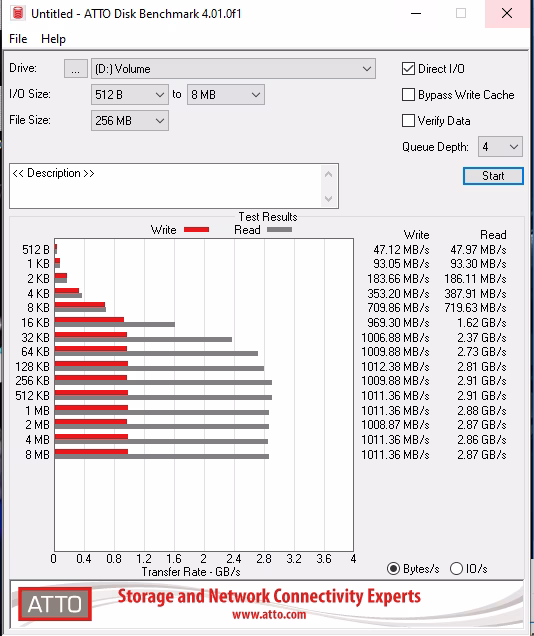Check the Verify Data option
Viewport: 534px width, 636px height.
[408, 120]
